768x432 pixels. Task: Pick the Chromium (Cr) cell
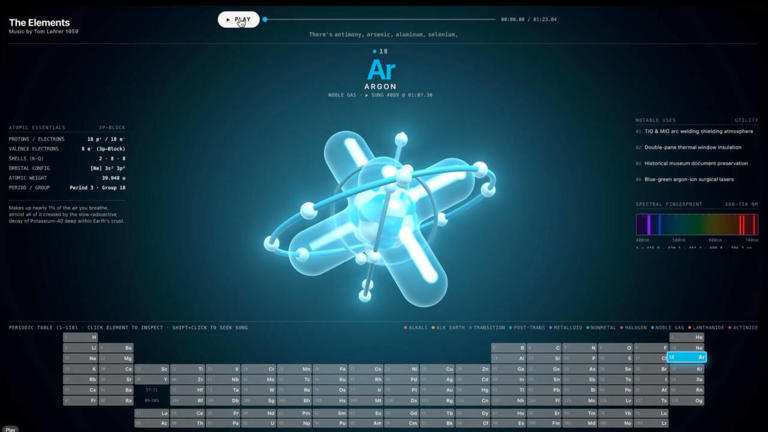259,369
